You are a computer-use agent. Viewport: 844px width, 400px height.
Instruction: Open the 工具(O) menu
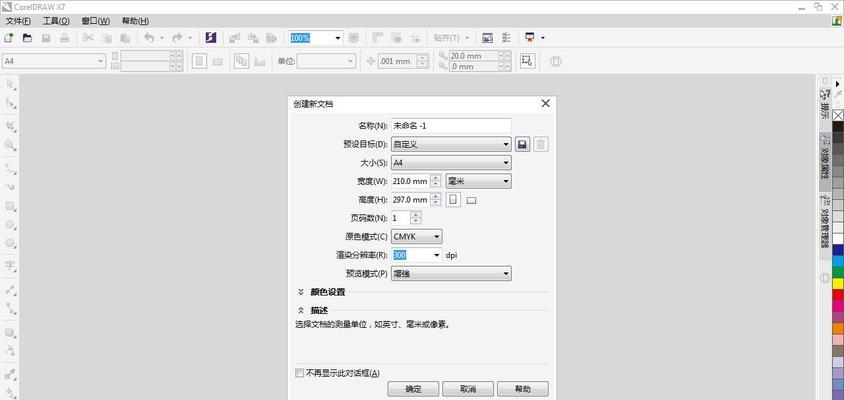(56, 21)
